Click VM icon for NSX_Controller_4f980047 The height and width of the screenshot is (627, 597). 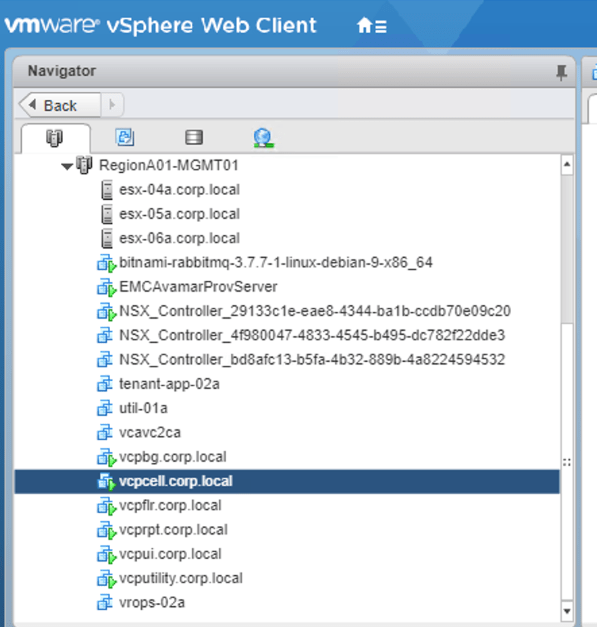pyautogui.click(x=105, y=335)
